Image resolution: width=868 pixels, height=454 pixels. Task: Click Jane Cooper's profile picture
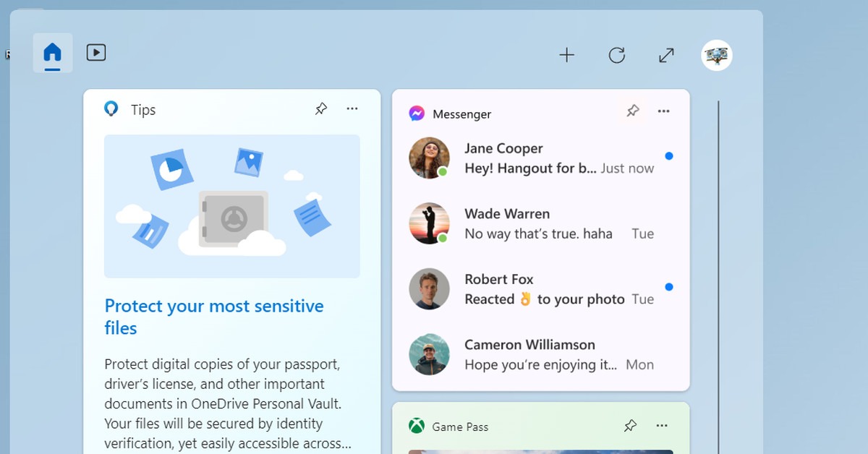429,158
